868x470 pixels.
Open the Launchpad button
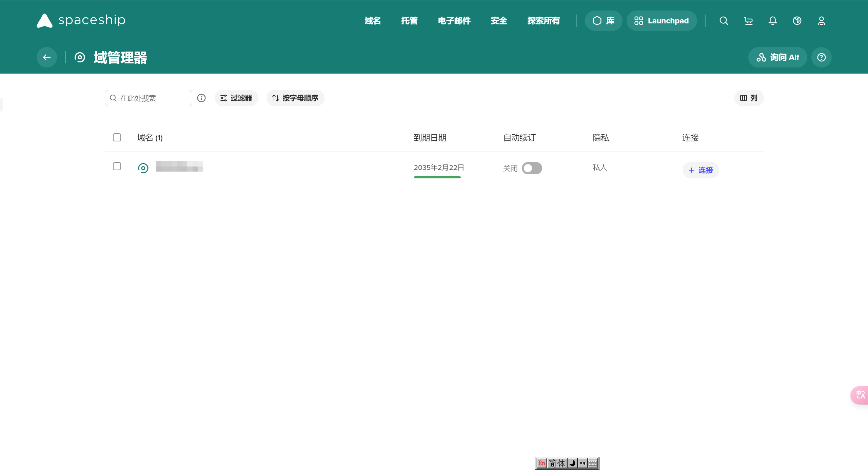pos(662,21)
